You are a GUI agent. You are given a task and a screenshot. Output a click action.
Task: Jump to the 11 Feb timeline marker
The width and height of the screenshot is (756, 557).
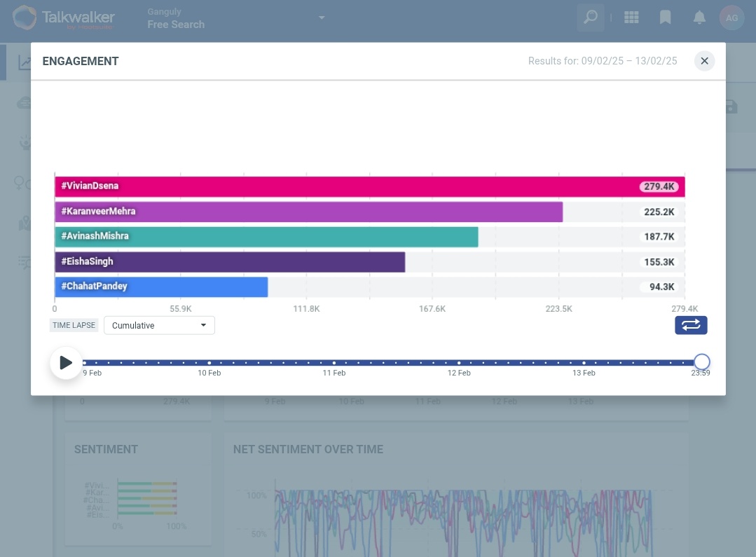[334, 363]
